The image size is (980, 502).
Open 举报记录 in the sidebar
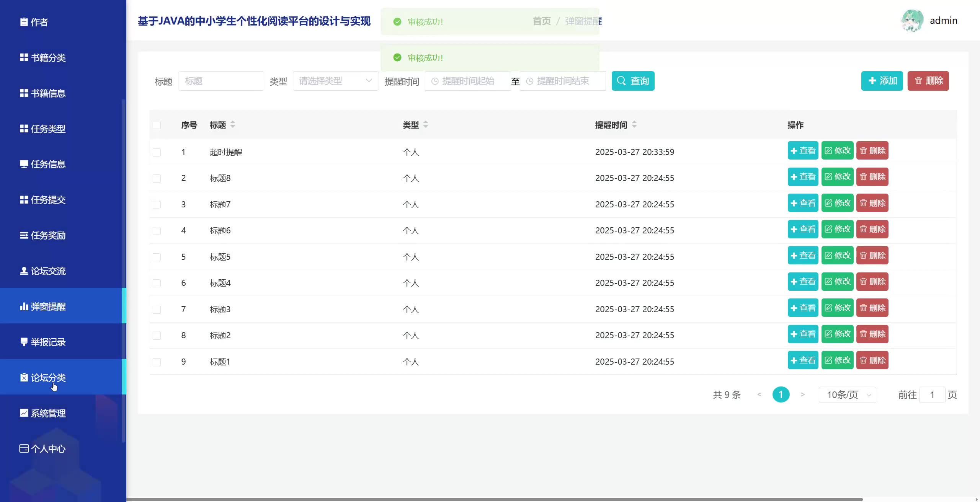click(48, 342)
